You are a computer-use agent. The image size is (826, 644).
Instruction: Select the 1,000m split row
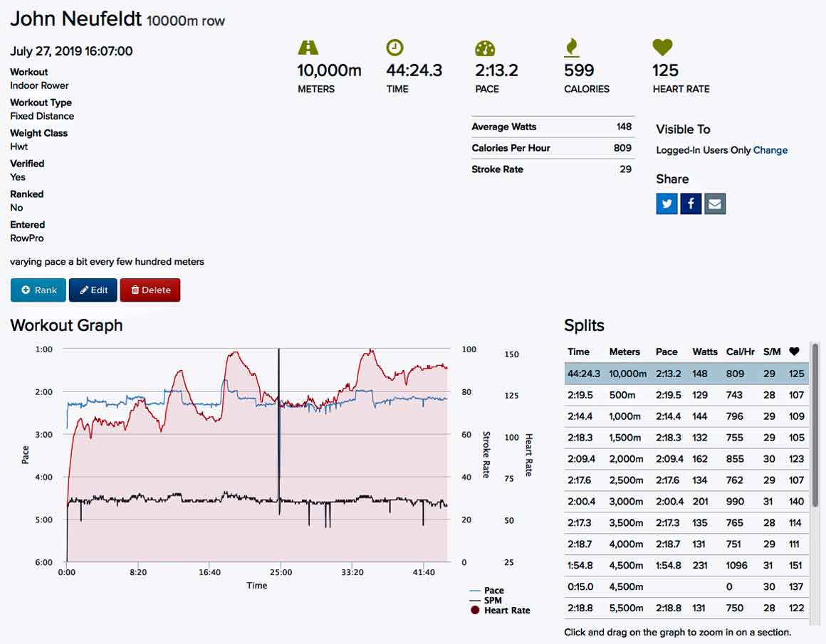pyautogui.click(x=686, y=416)
